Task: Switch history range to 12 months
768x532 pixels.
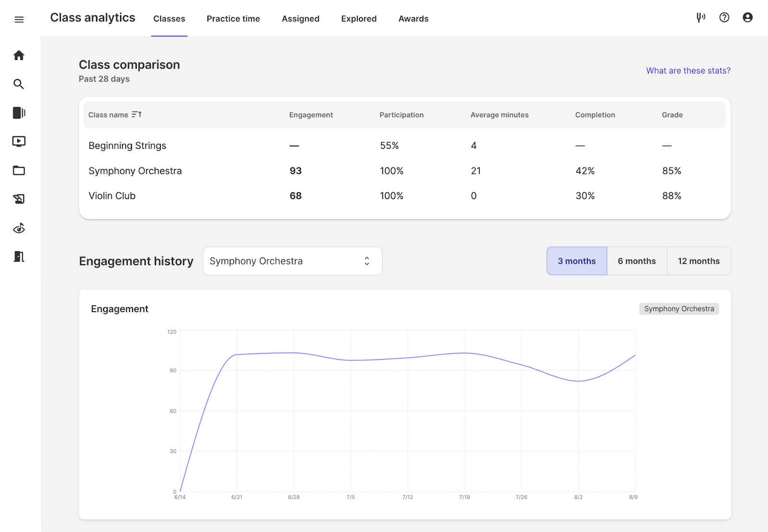Action: [698, 261]
